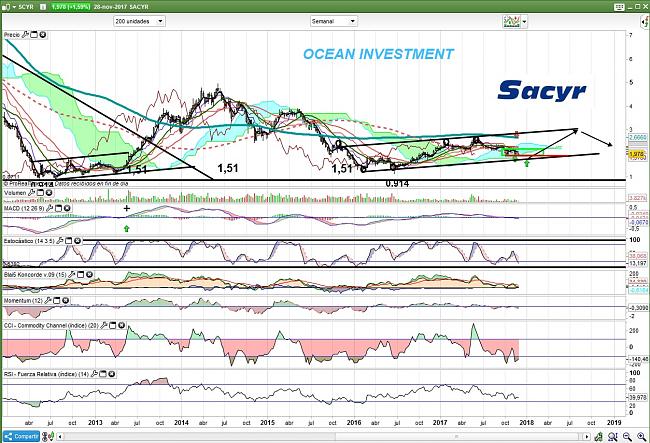Image resolution: width=650 pixels, height=443 pixels.
Task: Open the 200 unidades dropdown
Action: point(139,21)
